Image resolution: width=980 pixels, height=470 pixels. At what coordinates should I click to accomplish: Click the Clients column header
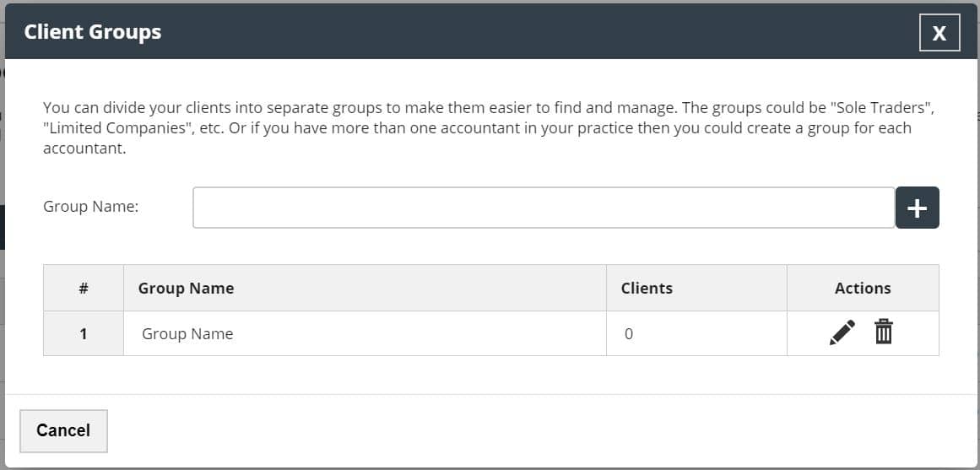click(x=647, y=288)
